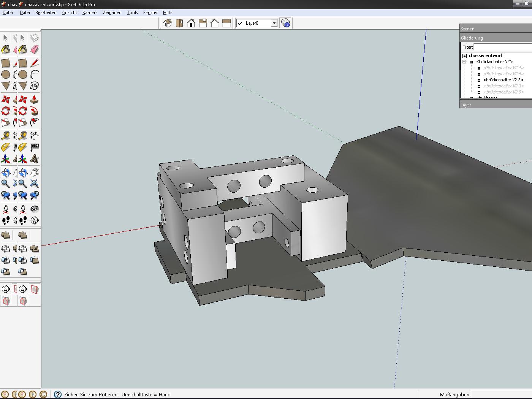
Task: Switch to Top view
Action: (x=179, y=23)
